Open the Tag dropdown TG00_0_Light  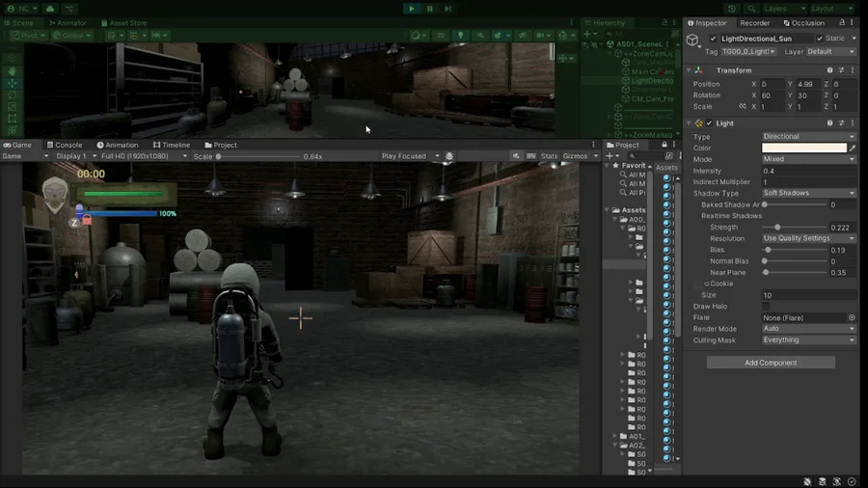click(748, 51)
